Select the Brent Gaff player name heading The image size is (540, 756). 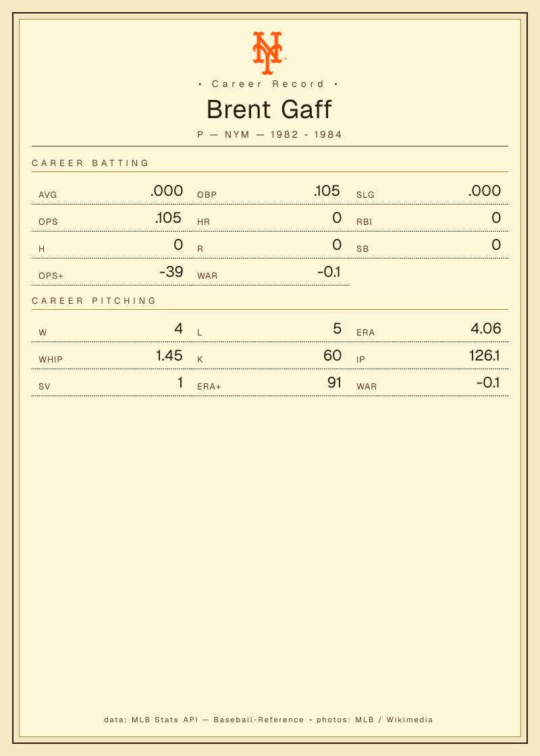point(269,110)
